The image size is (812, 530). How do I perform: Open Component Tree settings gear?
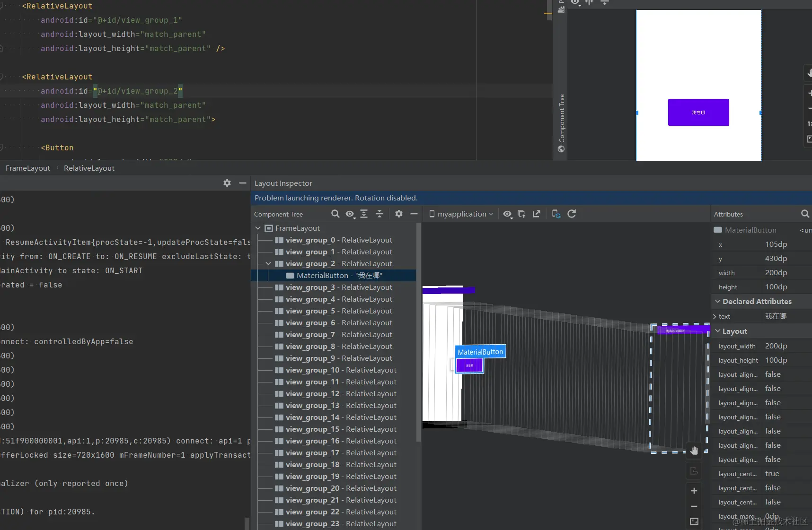399,214
